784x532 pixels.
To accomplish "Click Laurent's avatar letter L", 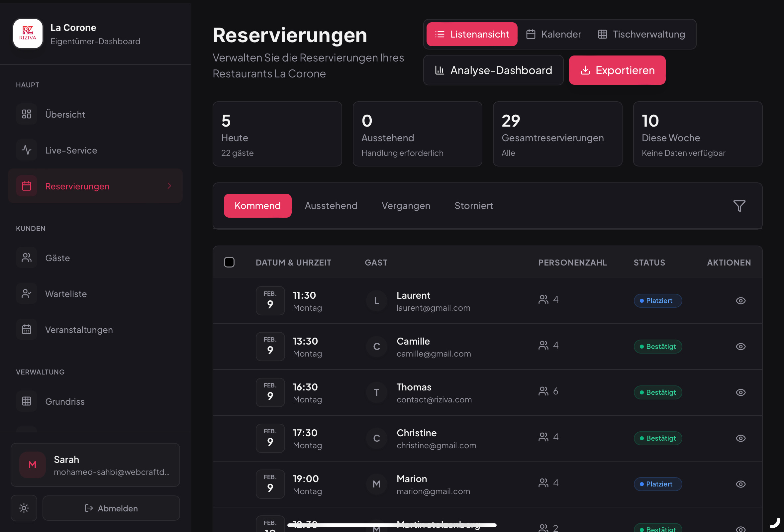I will coord(376,301).
